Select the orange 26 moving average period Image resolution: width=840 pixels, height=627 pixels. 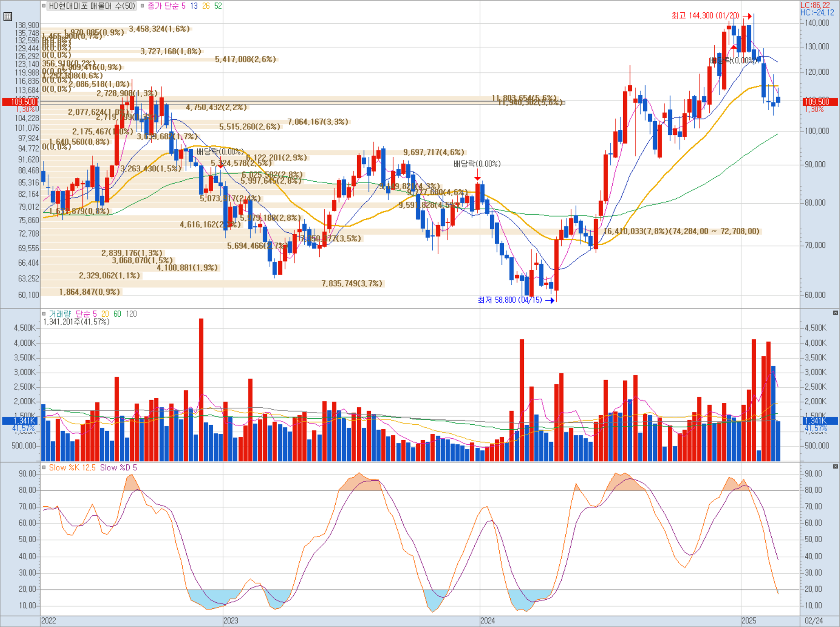pyautogui.click(x=206, y=6)
